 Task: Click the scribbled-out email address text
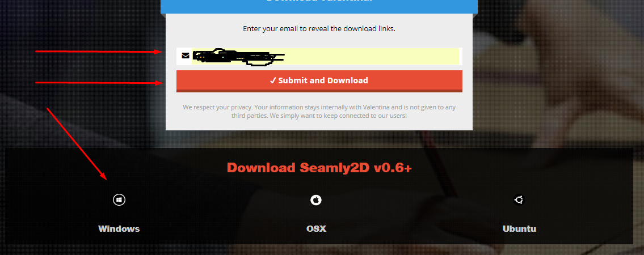pyautogui.click(x=238, y=57)
